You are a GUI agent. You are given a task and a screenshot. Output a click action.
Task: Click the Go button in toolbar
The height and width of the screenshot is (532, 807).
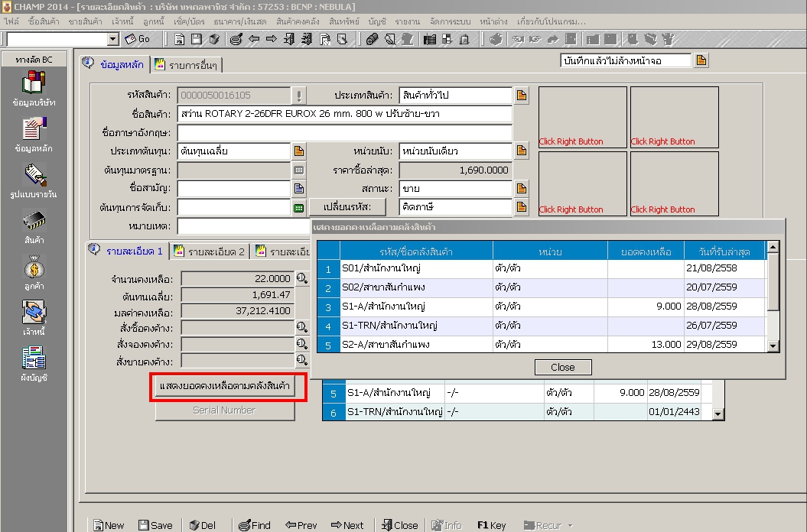coord(138,39)
